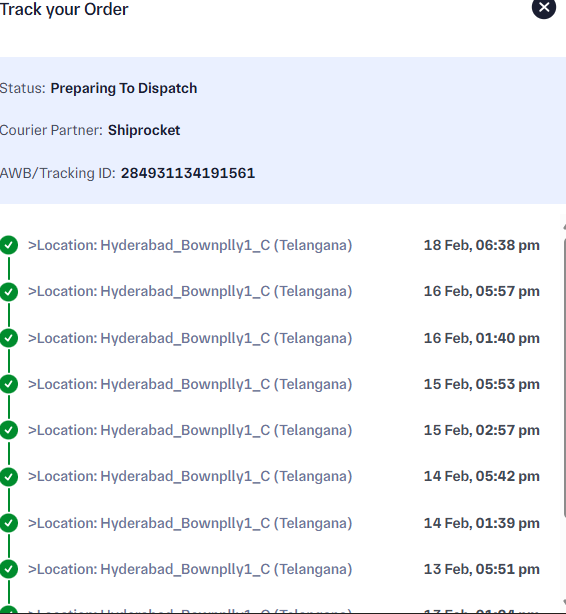Click the tracking history scrollbar

point(564,376)
